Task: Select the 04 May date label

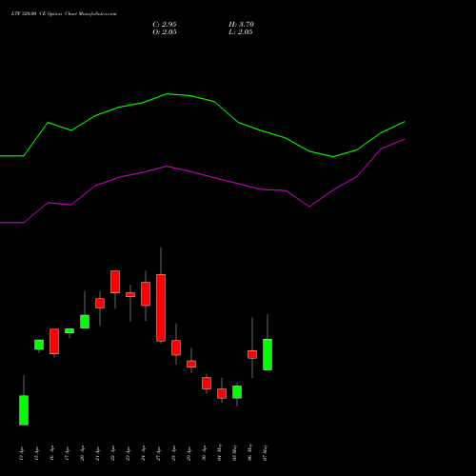Action: click(x=220, y=452)
